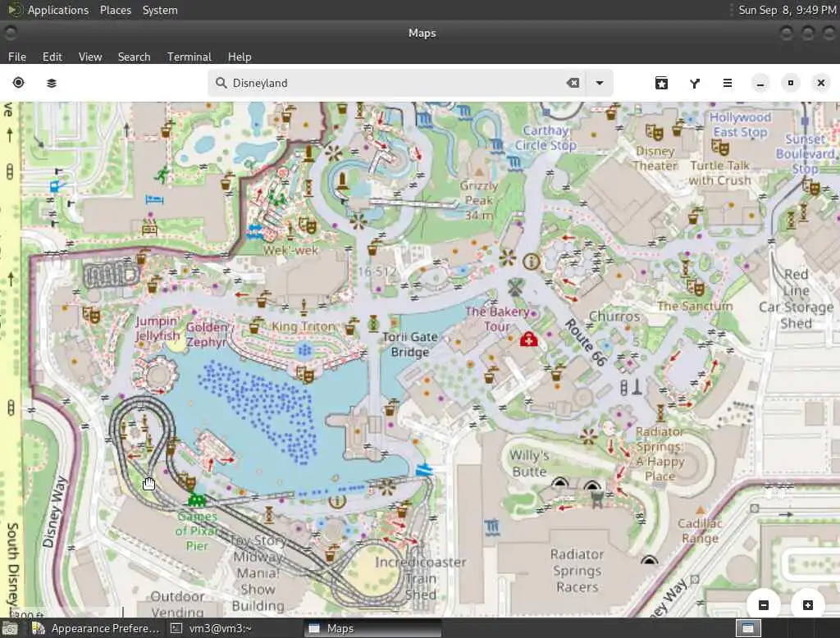Click the Sunset Boulevard Stop label
Screen dimensions: 840x638
[806, 153]
